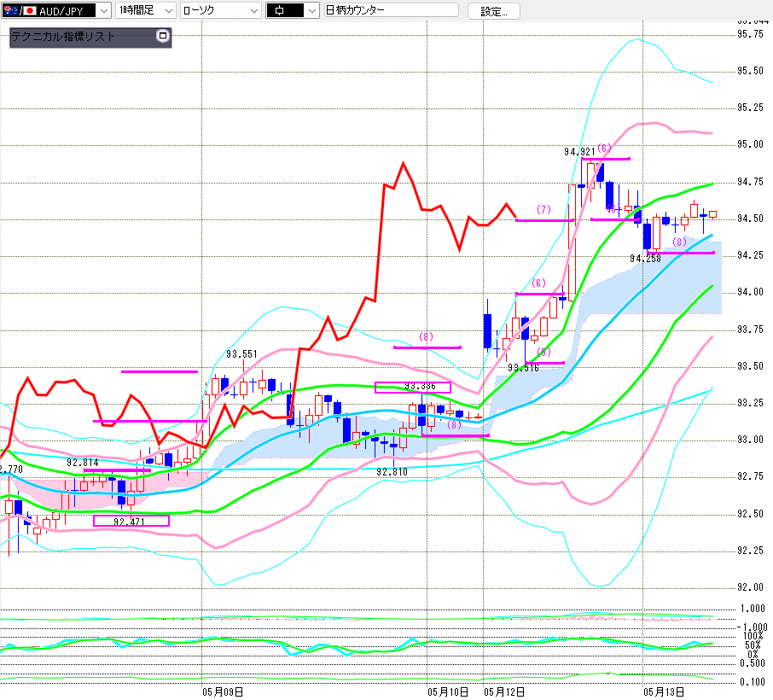The width and height of the screenshot is (773, 700).
Task: Click the 92.00 price axis label
Action: coord(750,587)
